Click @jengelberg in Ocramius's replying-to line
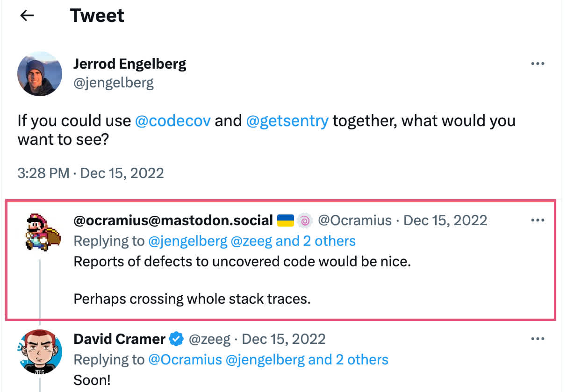Screen dimensions: 574x392 (187, 241)
